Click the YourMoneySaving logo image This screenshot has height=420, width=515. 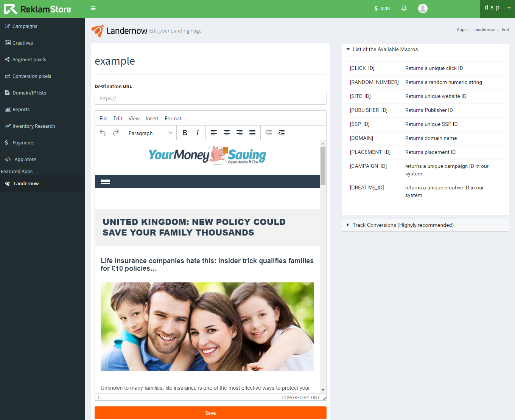(x=207, y=155)
